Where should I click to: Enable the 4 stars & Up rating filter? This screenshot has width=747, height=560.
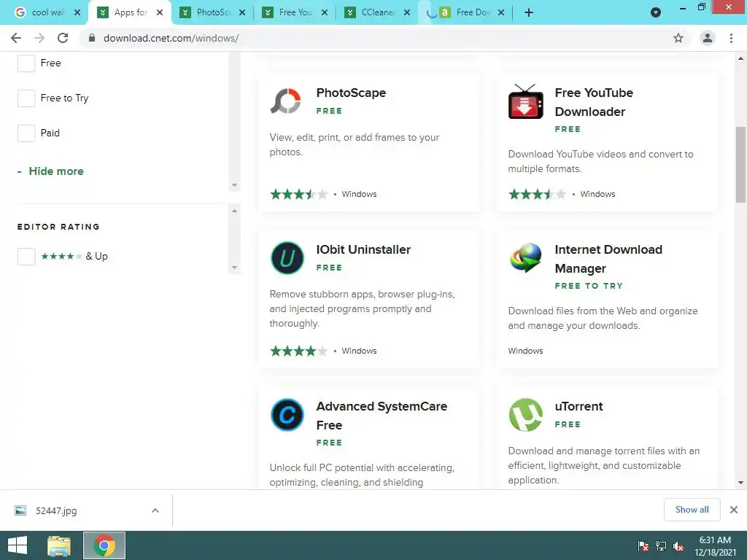tap(26, 256)
